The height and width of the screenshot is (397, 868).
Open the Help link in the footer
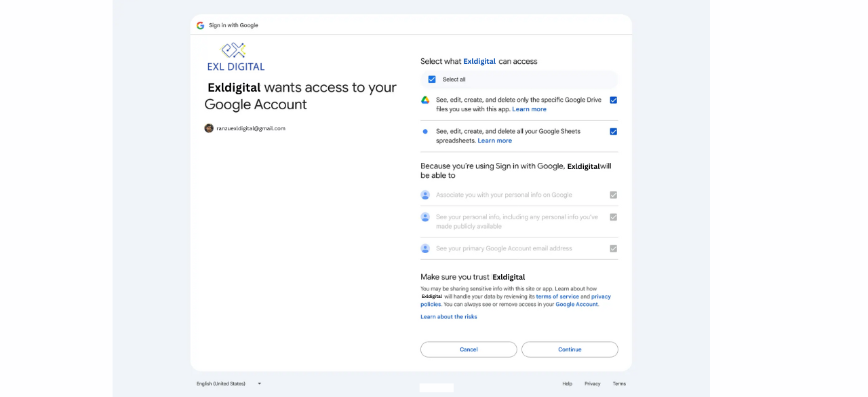click(567, 383)
